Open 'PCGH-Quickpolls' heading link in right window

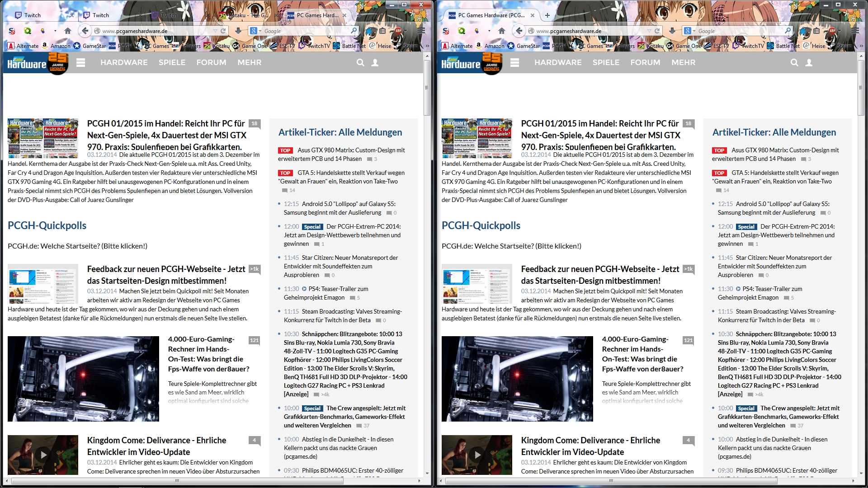tap(481, 225)
